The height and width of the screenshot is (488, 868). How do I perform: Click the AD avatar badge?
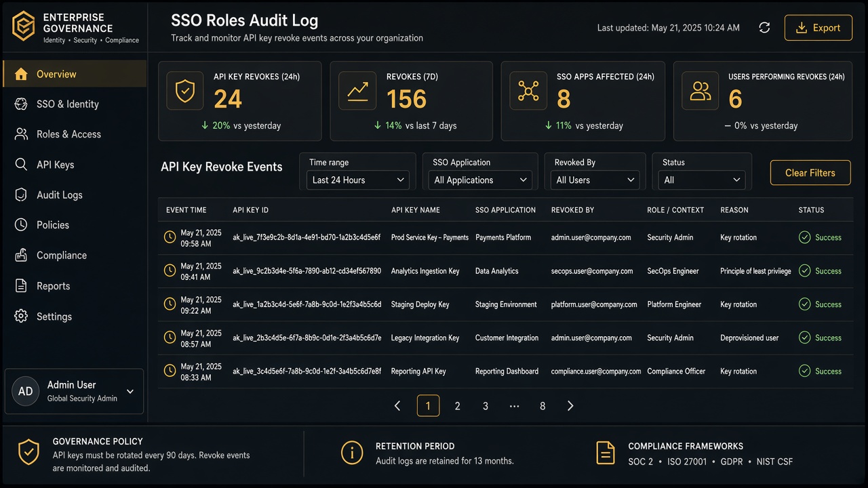tap(26, 391)
